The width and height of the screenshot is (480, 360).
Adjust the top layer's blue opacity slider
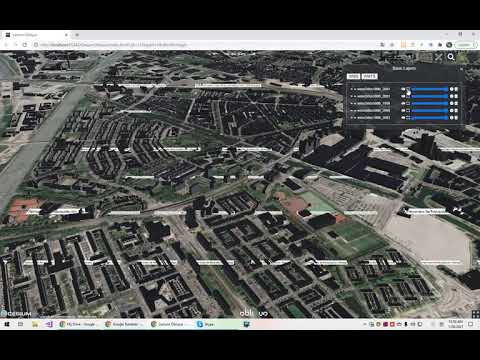(x=430, y=89)
